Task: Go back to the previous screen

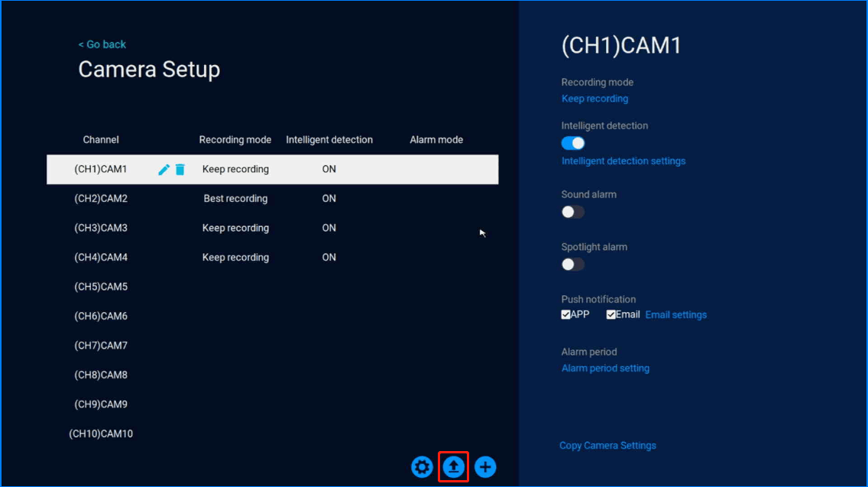Action: coord(102,44)
